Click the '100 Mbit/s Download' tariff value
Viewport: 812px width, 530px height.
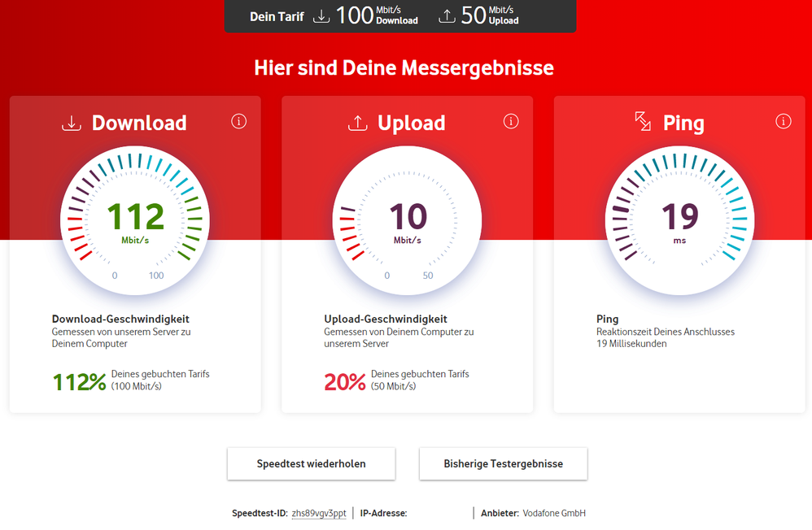(377, 15)
